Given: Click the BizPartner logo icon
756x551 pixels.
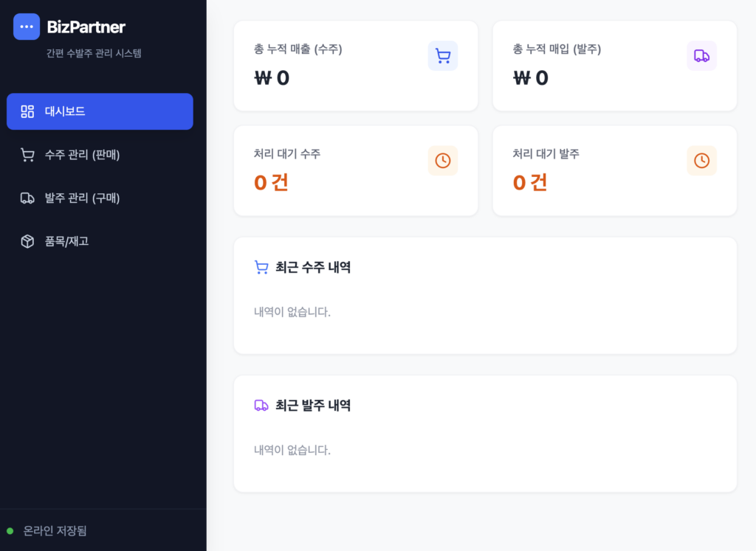Looking at the screenshot, I should point(27,27).
